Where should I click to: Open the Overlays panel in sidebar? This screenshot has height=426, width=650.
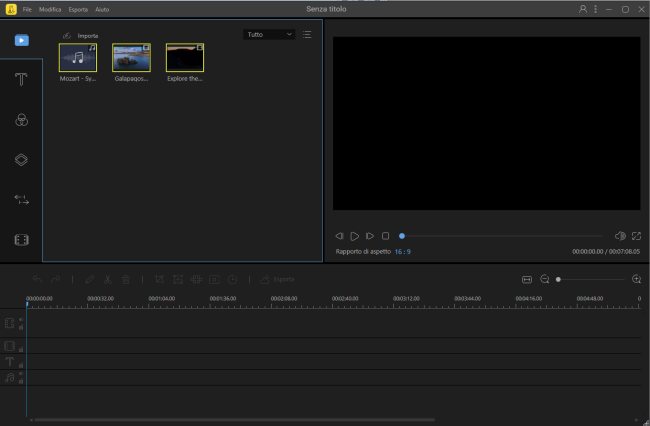coord(21,160)
